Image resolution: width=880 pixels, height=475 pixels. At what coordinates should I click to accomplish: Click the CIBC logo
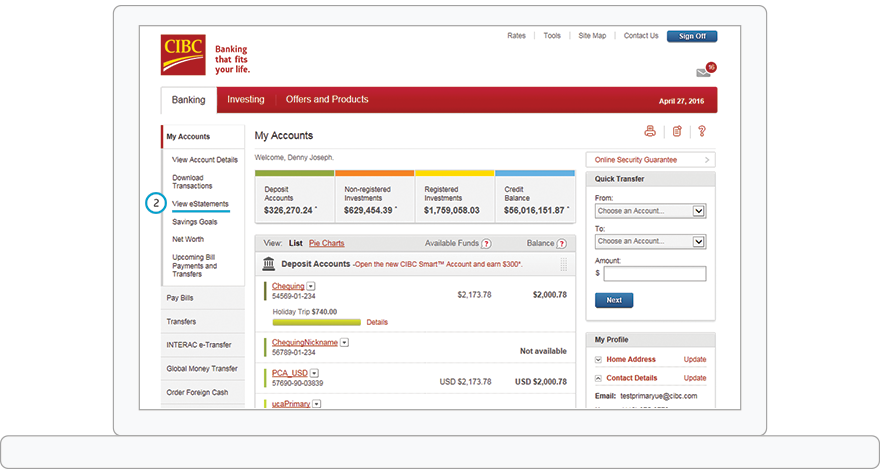(183, 54)
